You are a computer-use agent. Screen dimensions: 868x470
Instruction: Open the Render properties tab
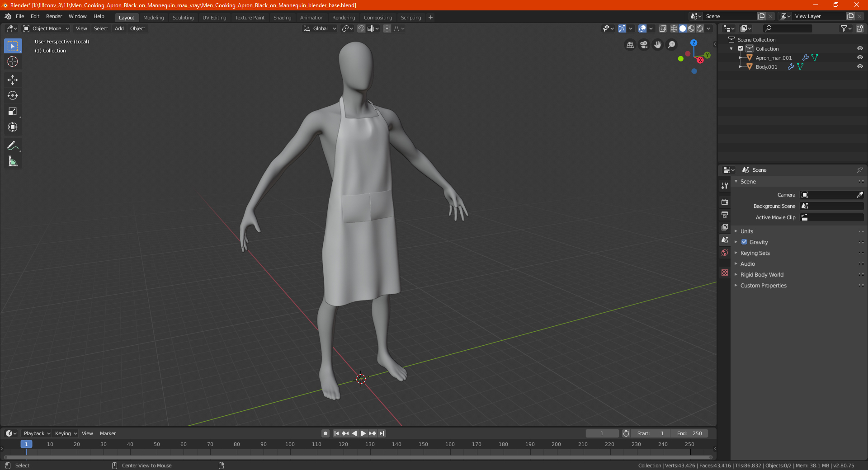coord(725,202)
